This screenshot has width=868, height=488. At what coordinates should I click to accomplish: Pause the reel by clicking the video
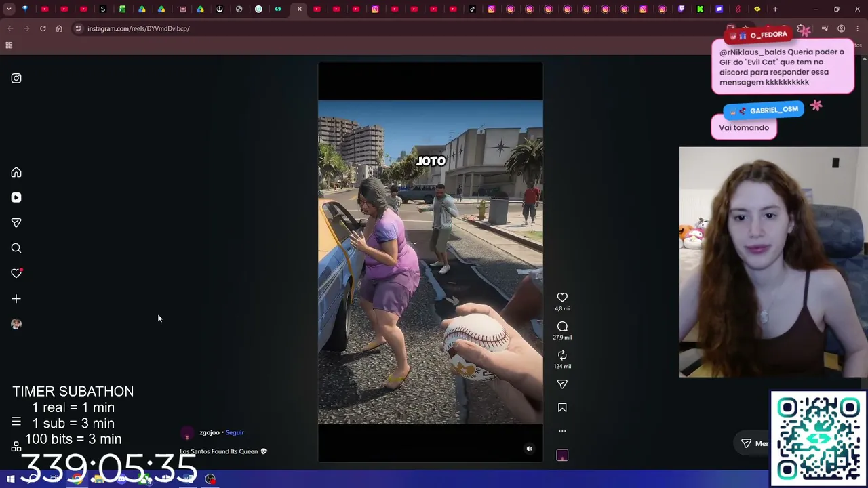(x=430, y=262)
